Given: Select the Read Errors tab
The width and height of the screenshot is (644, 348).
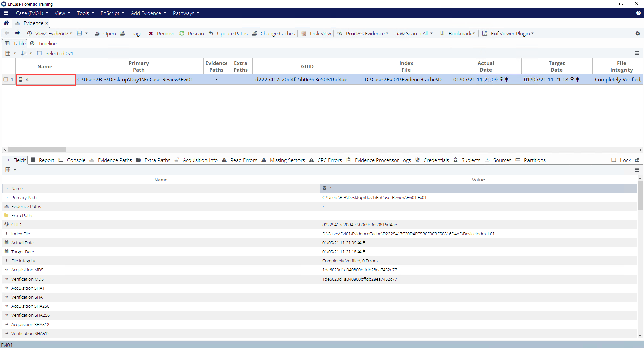Looking at the screenshot, I should point(239,160).
